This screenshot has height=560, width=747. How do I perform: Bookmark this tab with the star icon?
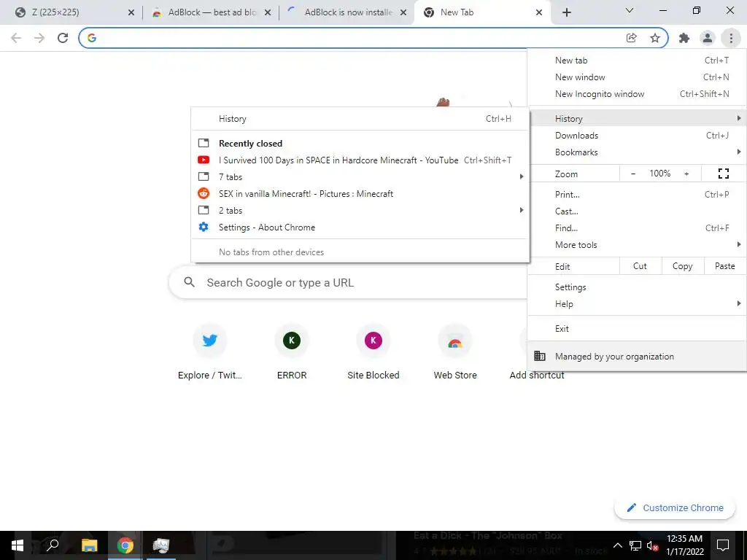pos(655,38)
